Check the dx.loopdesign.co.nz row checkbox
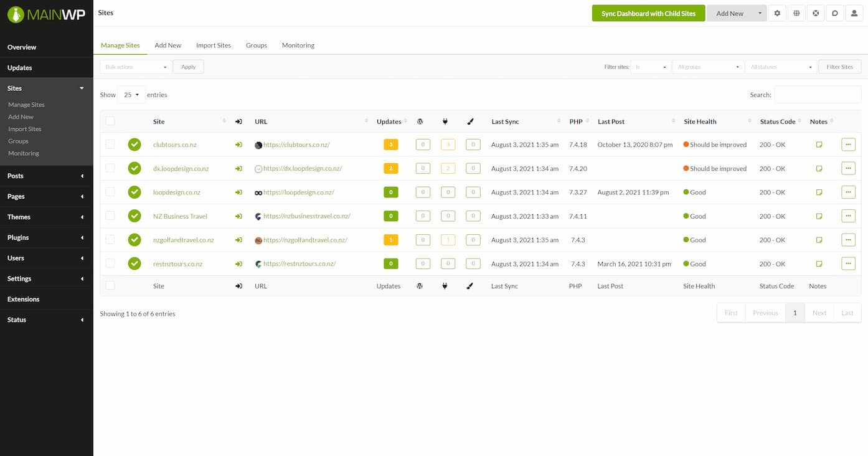The image size is (868, 456). [110, 168]
